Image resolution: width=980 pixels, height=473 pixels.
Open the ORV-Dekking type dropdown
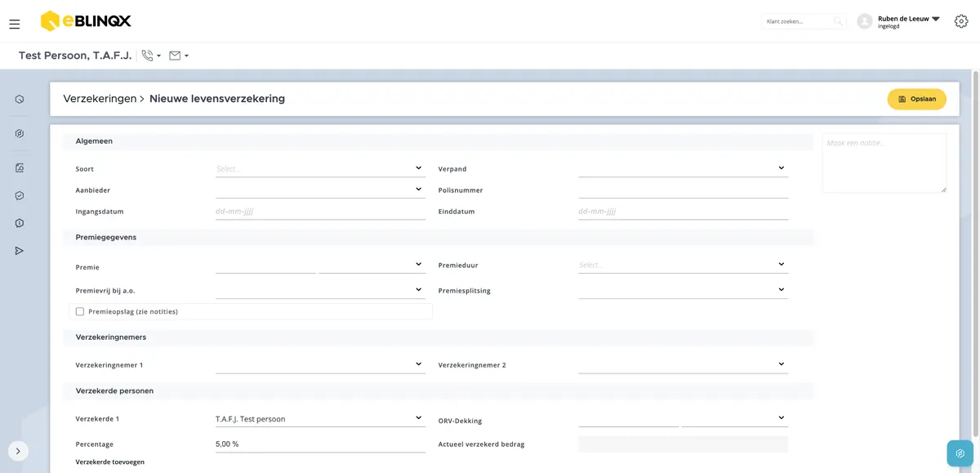(735, 419)
